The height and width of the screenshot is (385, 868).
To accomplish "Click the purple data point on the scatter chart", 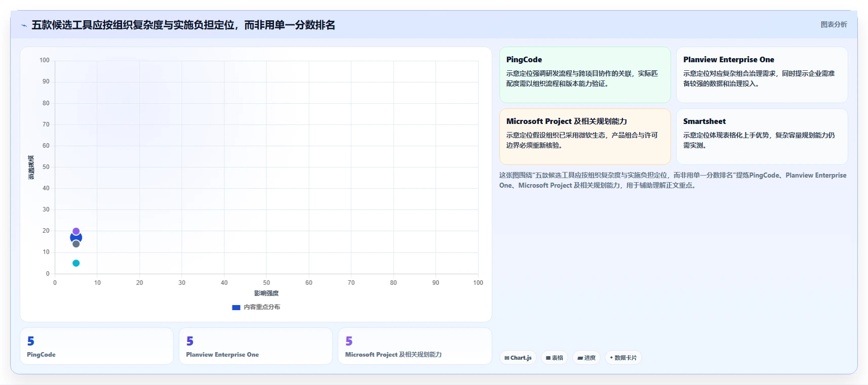I will tap(76, 231).
